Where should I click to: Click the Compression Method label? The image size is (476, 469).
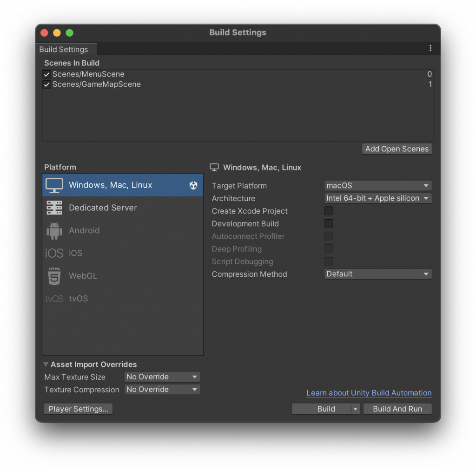pos(249,274)
